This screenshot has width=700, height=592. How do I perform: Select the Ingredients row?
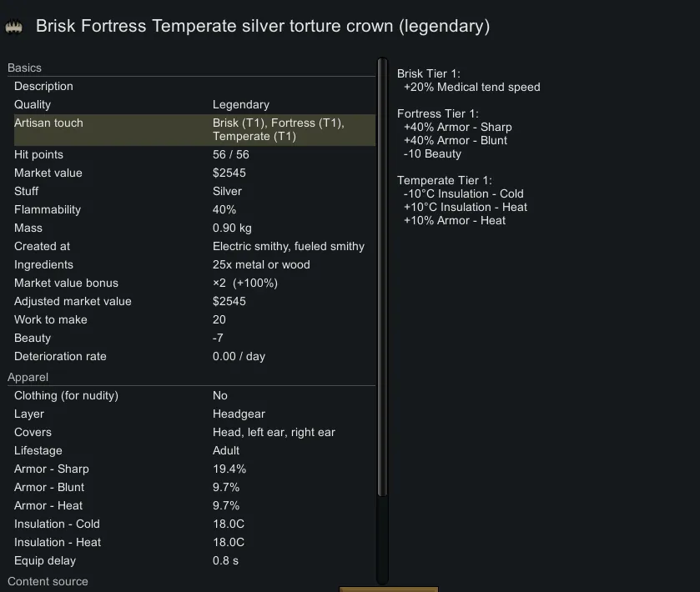(x=194, y=265)
